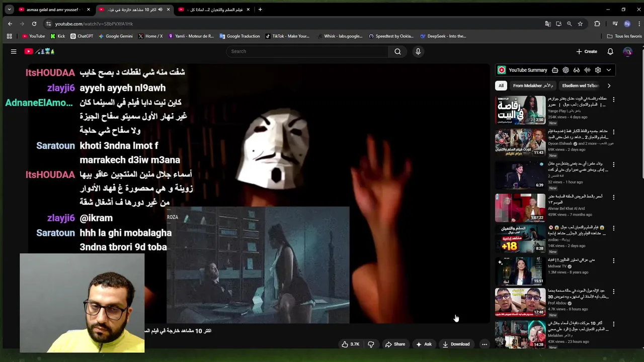Select the All filter chip
644x362 pixels.
coord(501,85)
